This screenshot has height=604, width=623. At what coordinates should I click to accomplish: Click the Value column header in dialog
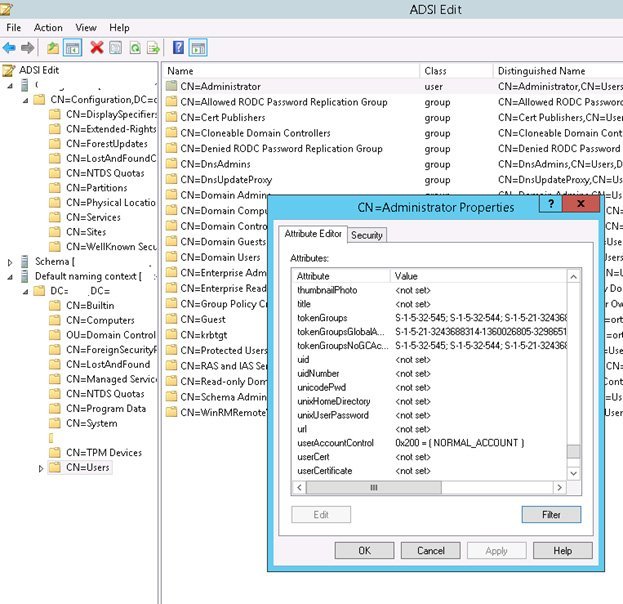coord(478,276)
